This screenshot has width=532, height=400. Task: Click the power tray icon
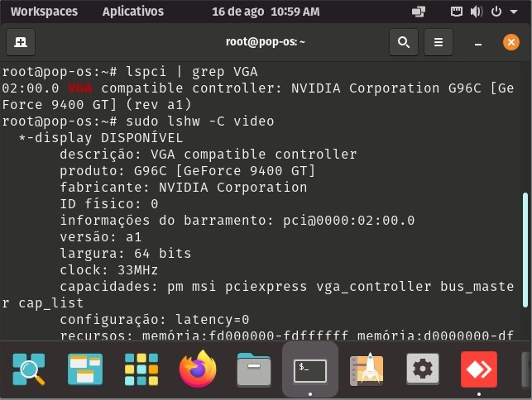pos(496,12)
